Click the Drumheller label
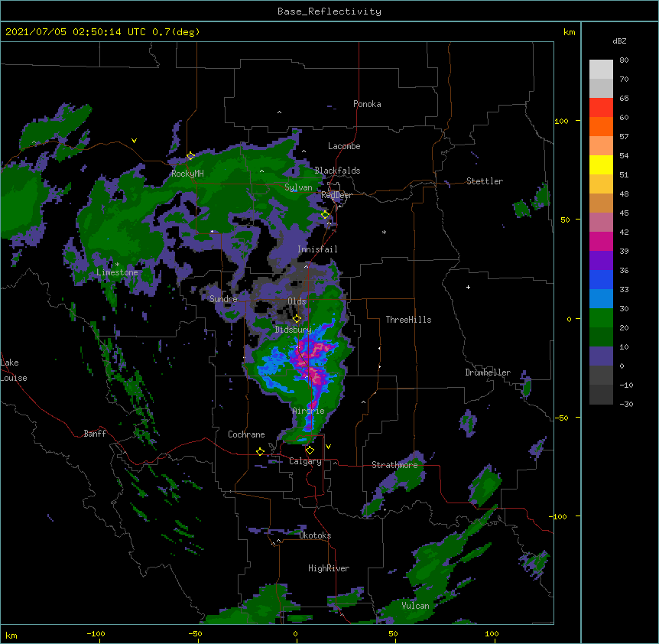The width and height of the screenshot is (659, 644). click(488, 372)
